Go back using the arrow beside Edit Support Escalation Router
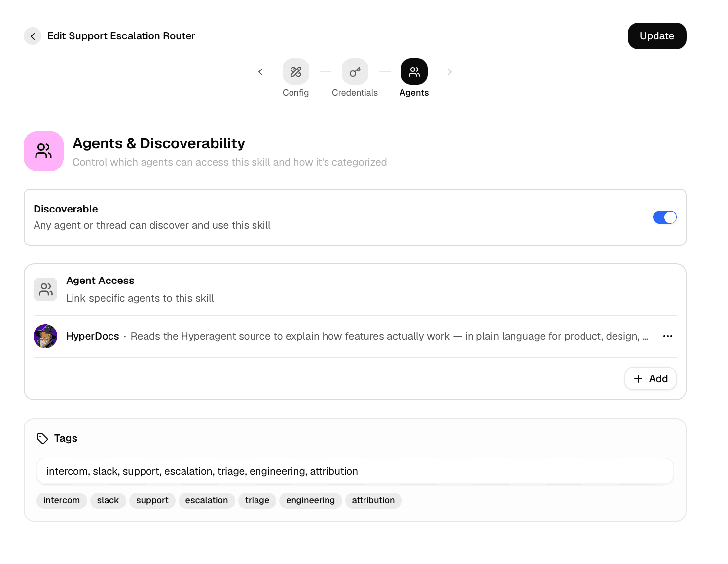The width and height of the screenshot is (728, 564). (33, 36)
